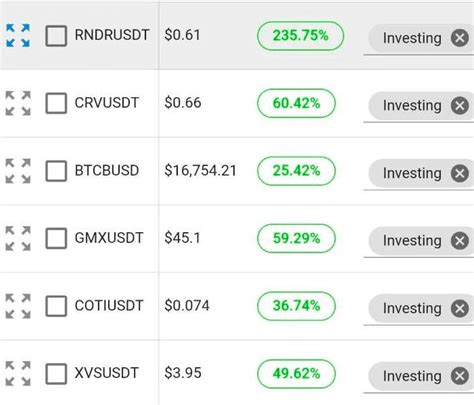Remove Investing tag on XVSUSDT row
This screenshot has height=405, width=474.
click(x=460, y=376)
